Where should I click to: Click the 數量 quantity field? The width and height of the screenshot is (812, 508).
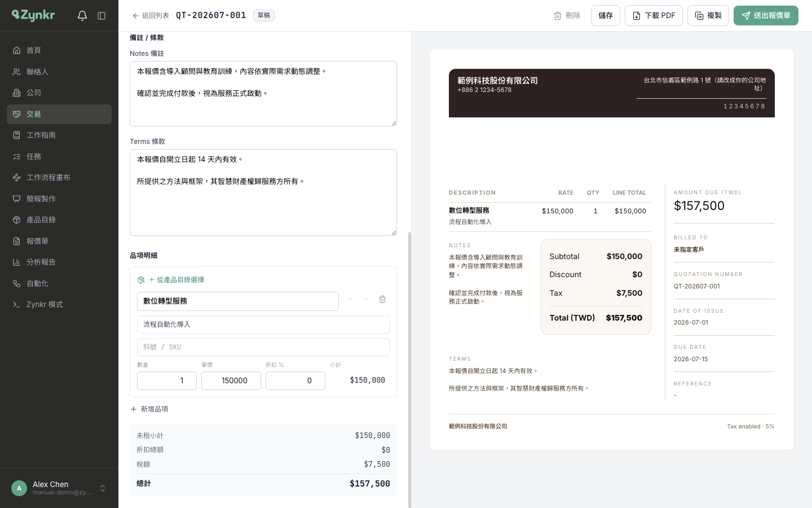click(x=167, y=380)
